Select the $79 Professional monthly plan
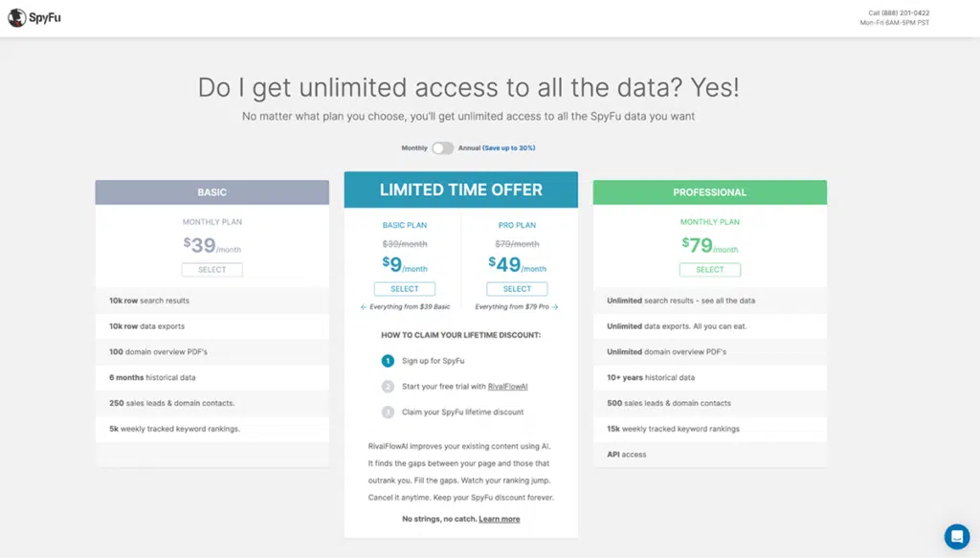The image size is (980, 558). [x=710, y=270]
